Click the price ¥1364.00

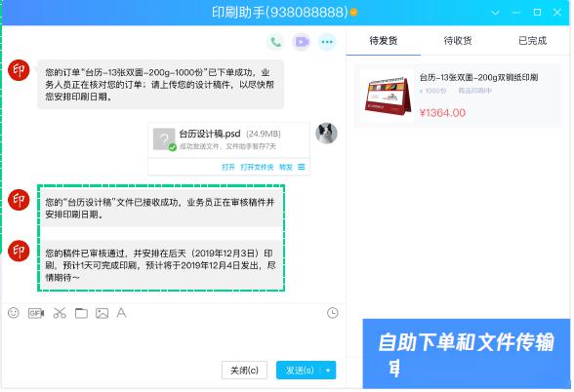point(442,113)
